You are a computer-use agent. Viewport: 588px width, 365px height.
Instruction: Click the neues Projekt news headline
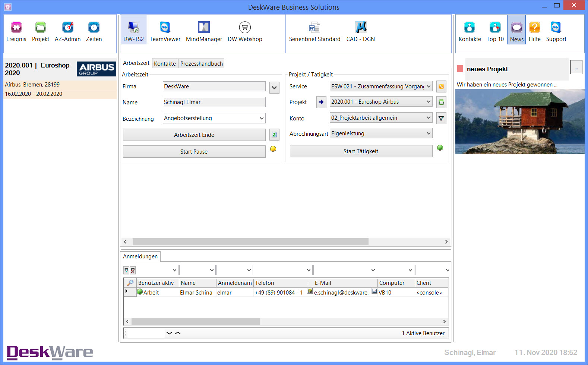[x=487, y=69]
